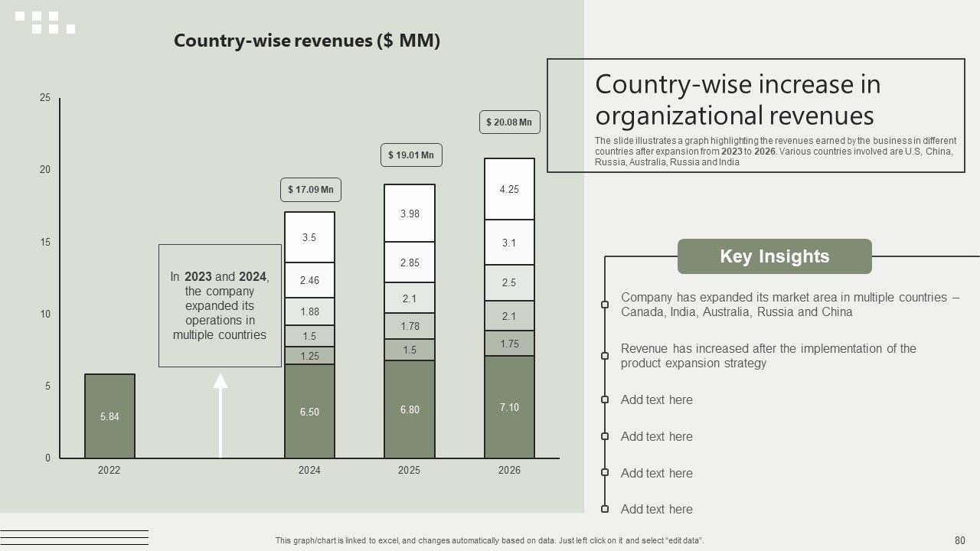Click the bullet marker beside "Company has expanded"
The width and height of the screenshot is (980, 551).
point(605,305)
